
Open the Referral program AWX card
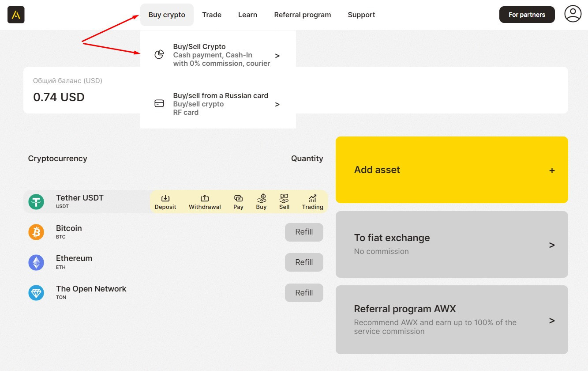click(452, 320)
